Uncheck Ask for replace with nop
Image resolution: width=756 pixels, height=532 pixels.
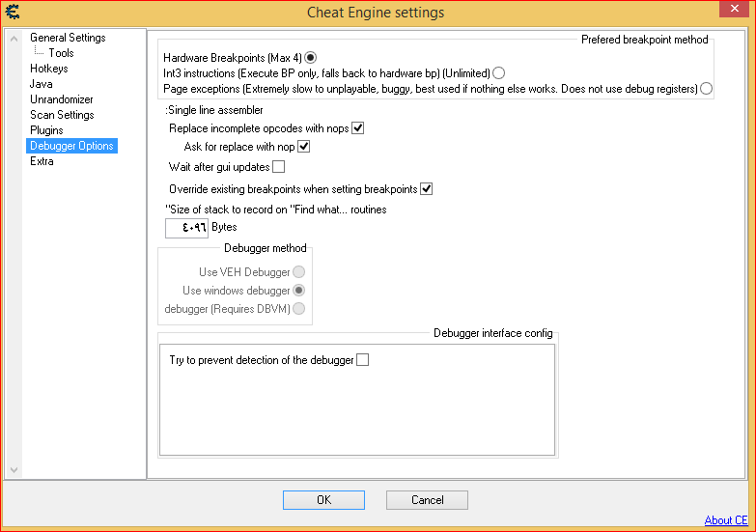coord(303,147)
